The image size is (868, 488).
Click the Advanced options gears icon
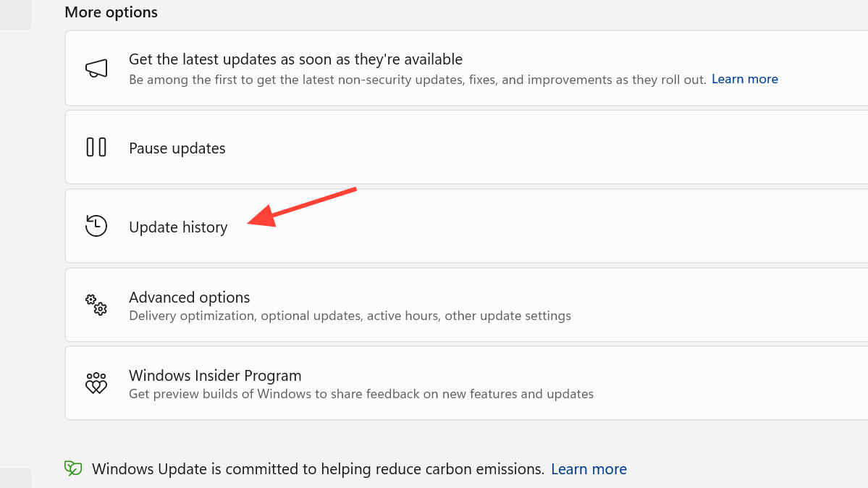tap(96, 305)
